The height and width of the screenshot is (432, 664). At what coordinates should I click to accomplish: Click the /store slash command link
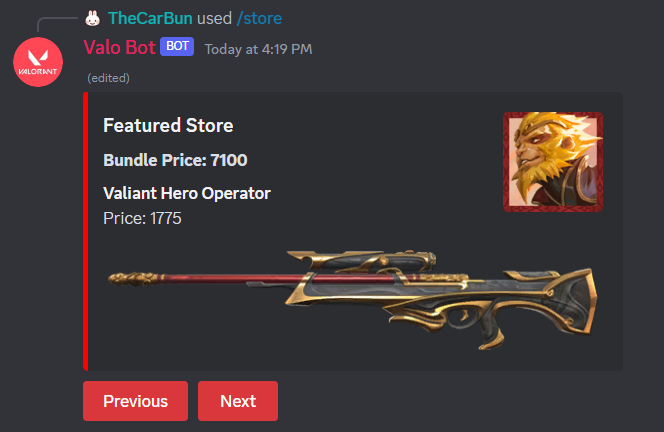click(x=259, y=18)
